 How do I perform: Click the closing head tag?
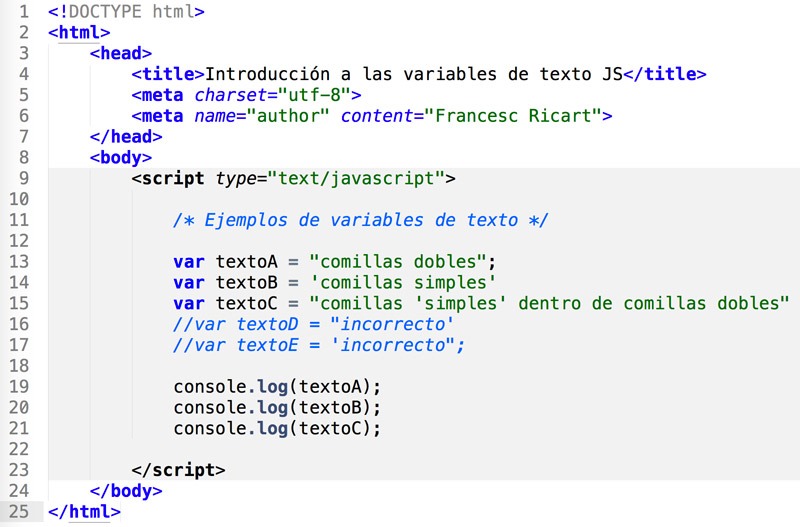click(x=126, y=137)
